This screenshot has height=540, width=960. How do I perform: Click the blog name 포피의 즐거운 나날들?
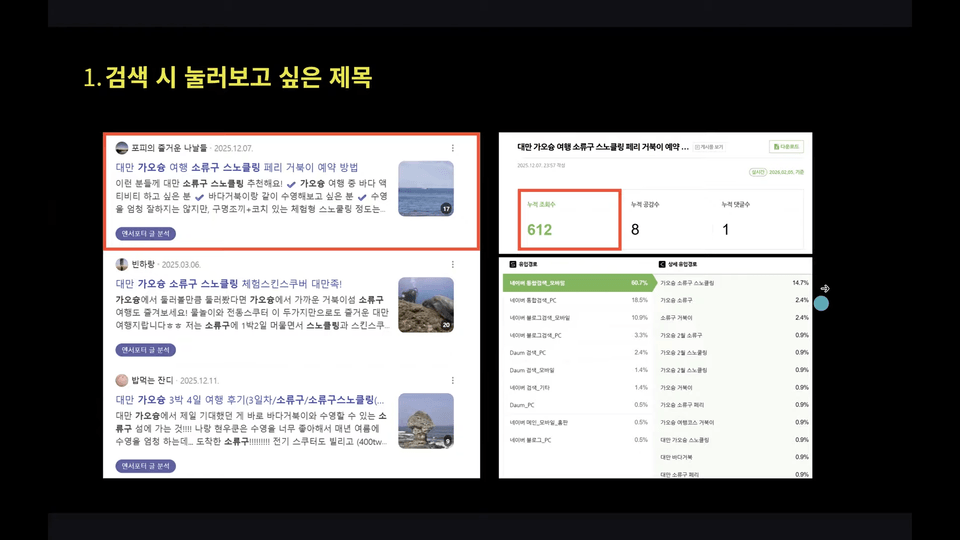point(169,148)
